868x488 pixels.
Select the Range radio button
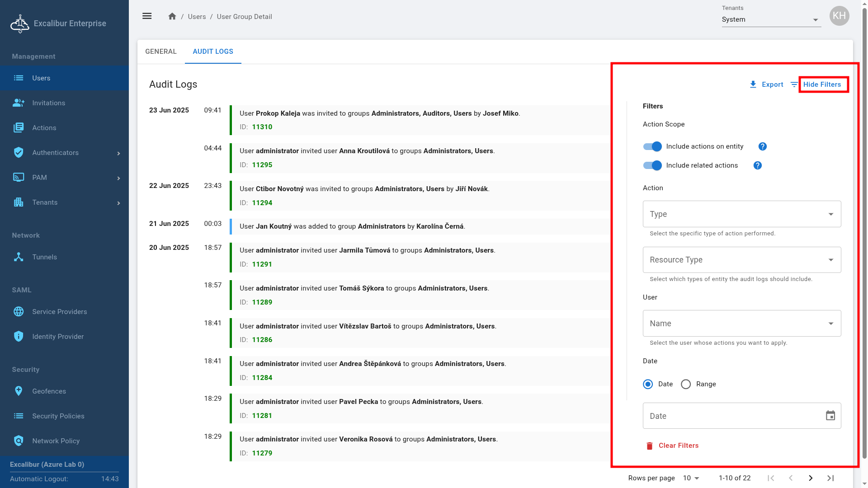click(x=686, y=384)
